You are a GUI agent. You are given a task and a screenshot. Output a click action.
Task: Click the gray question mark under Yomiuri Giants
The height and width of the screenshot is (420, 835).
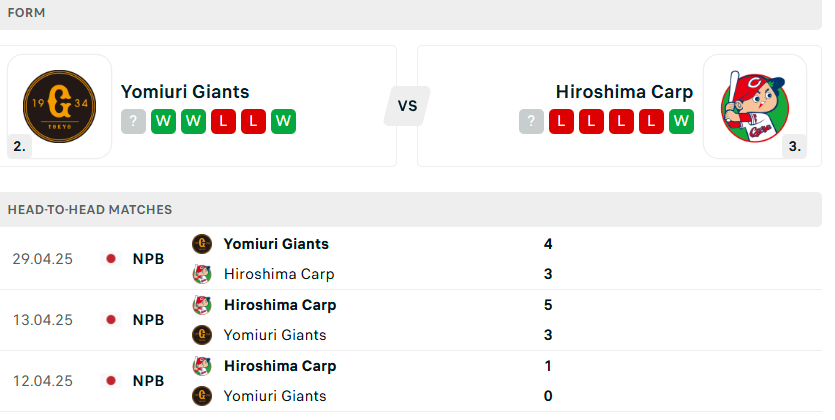tap(133, 121)
